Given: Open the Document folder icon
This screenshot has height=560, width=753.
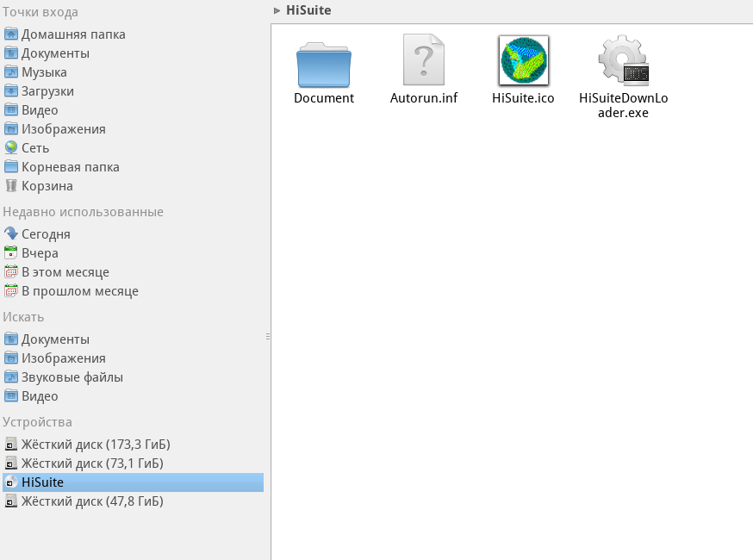Looking at the screenshot, I should click(x=324, y=65).
